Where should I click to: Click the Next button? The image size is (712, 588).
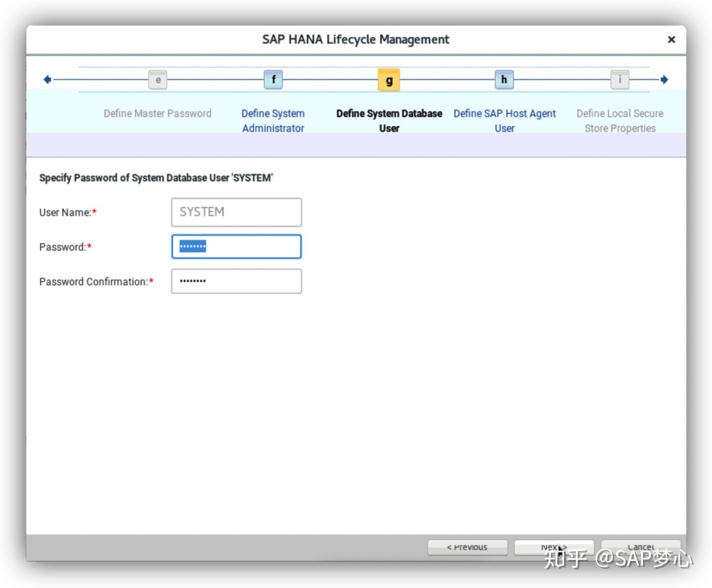pyautogui.click(x=554, y=547)
